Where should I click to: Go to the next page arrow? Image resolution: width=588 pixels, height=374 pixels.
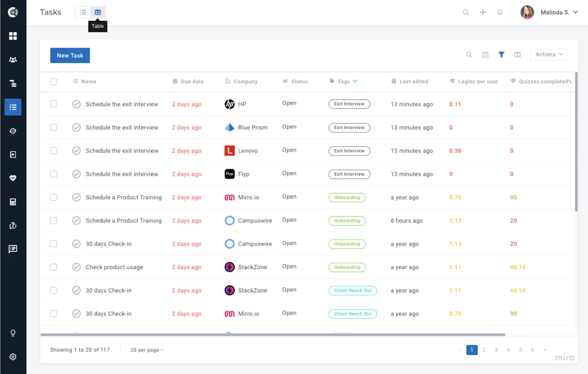tap(545, 350)
